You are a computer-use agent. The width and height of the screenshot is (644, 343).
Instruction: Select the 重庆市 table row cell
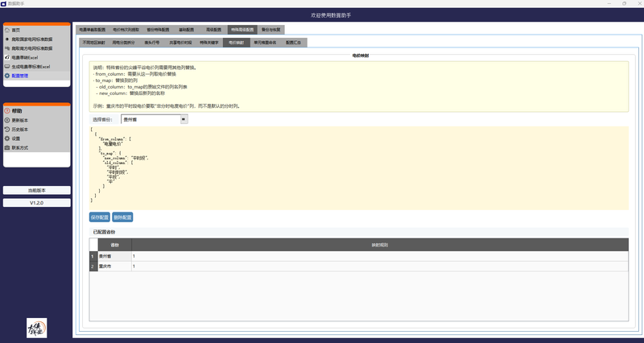(x=114, y=267)
